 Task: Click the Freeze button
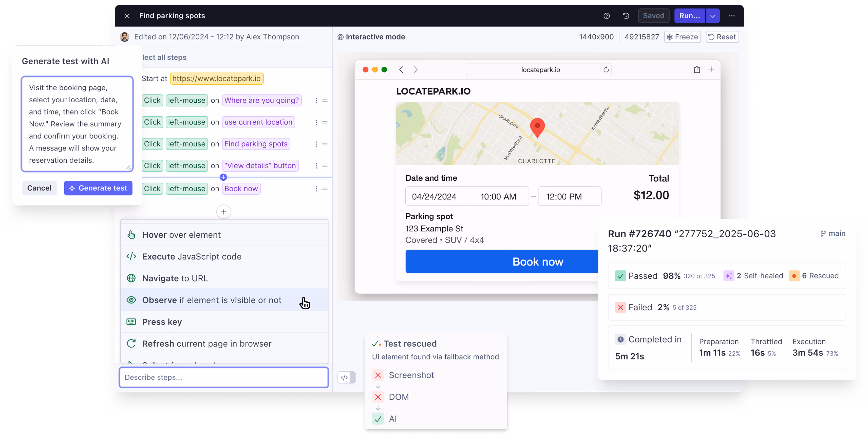682,37
